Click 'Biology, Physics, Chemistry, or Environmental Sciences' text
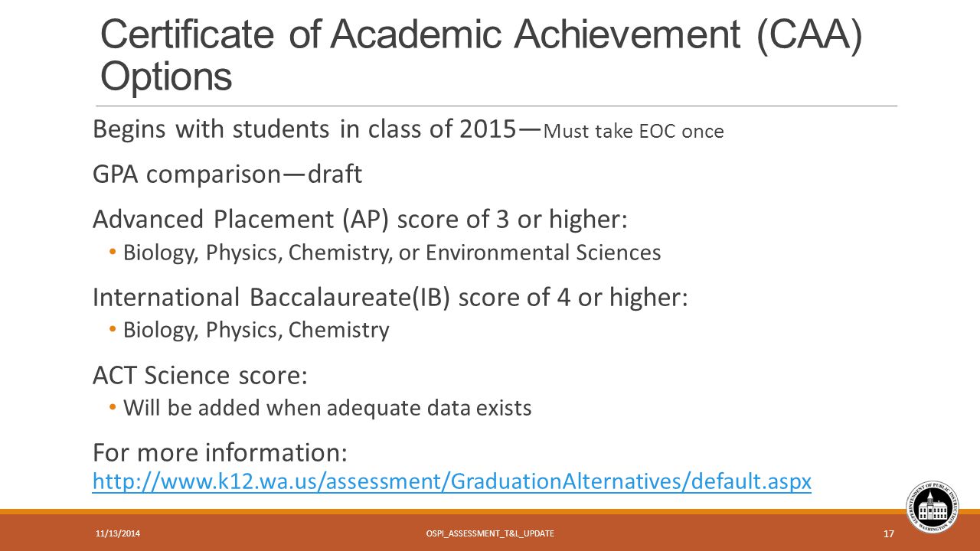This screenshot has height=551, width=980. click(x=392, y=253)
